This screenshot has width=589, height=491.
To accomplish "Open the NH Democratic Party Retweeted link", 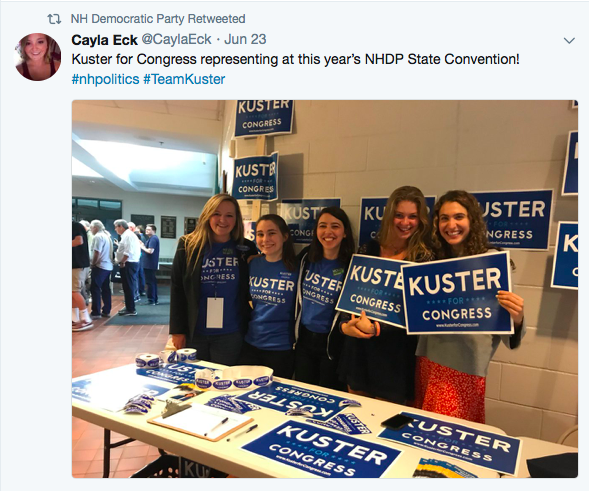I will (158, 18).
